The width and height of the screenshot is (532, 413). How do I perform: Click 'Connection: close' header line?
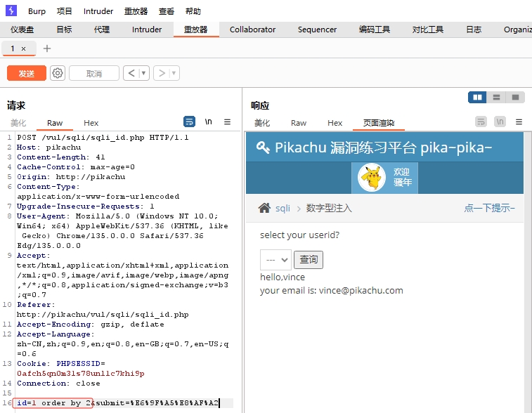pos(59,383)
